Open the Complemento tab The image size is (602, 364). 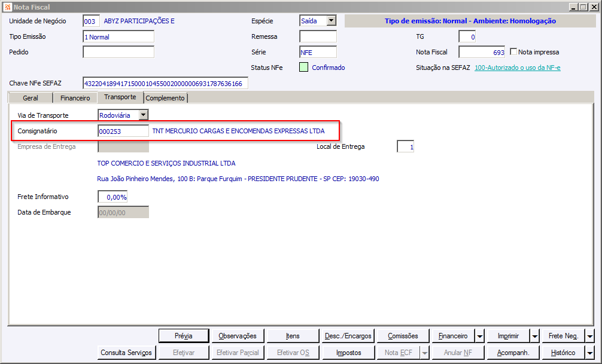[165, 98]
